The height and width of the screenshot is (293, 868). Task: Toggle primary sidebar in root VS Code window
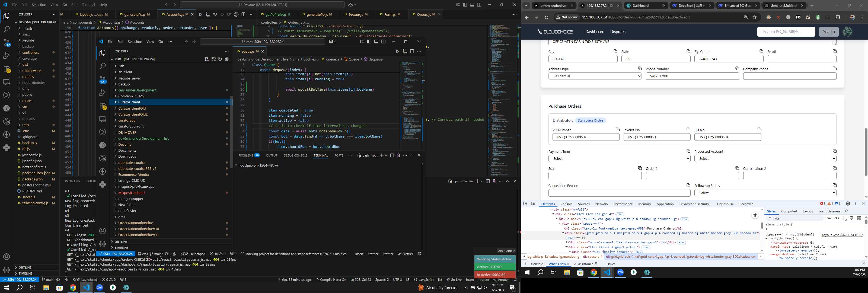pos(369,42)
